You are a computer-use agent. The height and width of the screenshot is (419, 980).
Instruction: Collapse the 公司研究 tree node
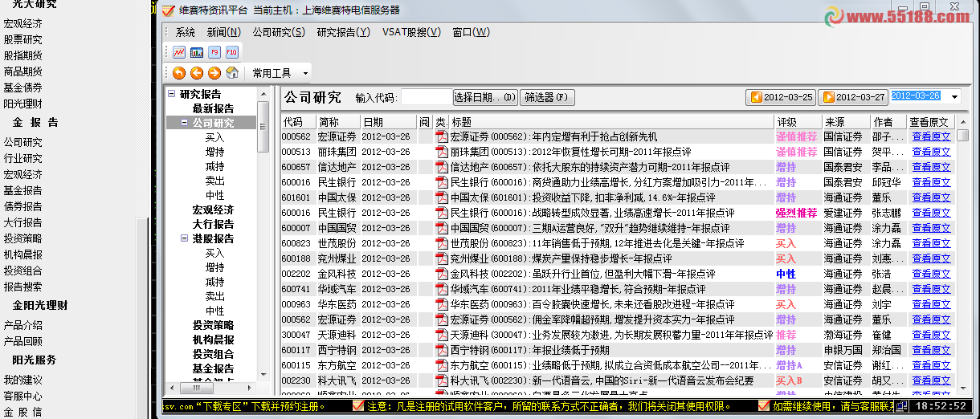[185, 123]
